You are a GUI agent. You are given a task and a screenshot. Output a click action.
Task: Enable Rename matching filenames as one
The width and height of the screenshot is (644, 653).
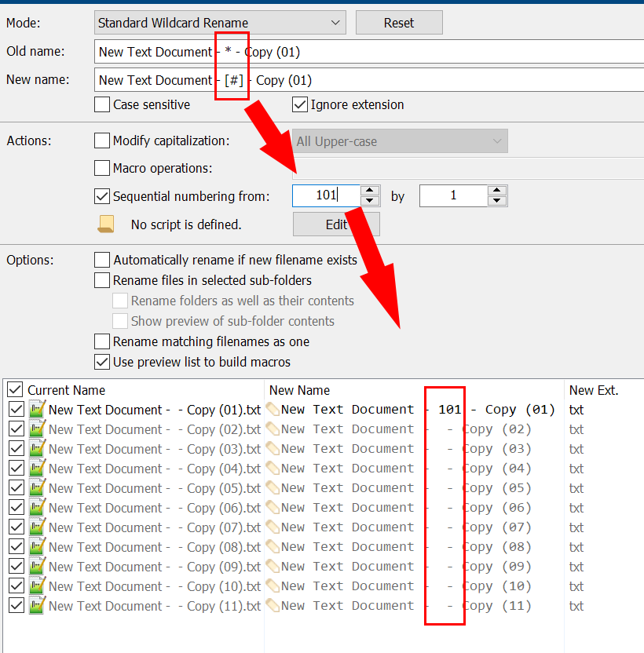tap(102, 341)
